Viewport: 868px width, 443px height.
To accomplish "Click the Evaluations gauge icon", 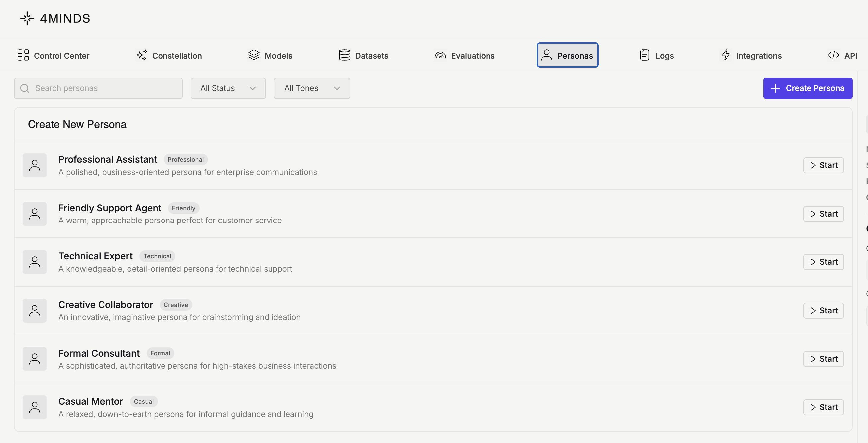I will pyautogui.click(x=440, y=55).
